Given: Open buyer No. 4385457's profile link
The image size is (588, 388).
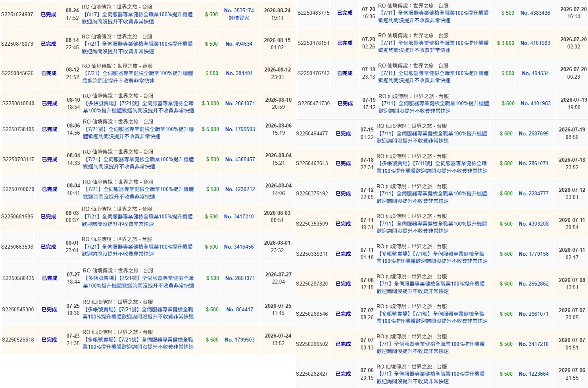Looking at the screenshot, I should pos(240,160).
